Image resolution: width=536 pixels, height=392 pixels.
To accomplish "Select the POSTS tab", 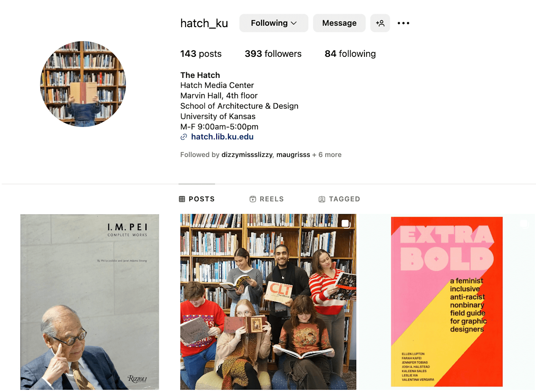I will 197,199.
